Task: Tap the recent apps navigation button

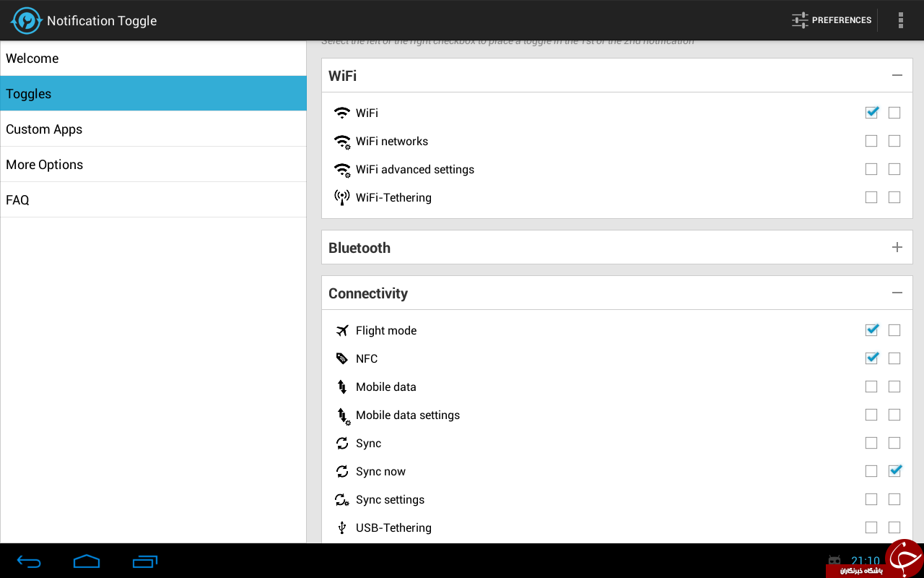Action: (145, 561)
